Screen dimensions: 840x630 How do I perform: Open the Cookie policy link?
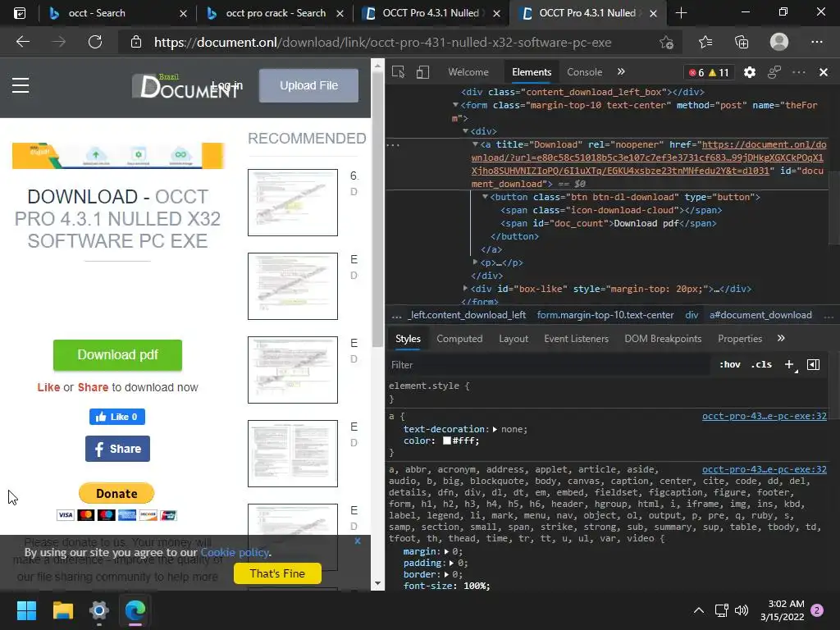coord(235,552)
